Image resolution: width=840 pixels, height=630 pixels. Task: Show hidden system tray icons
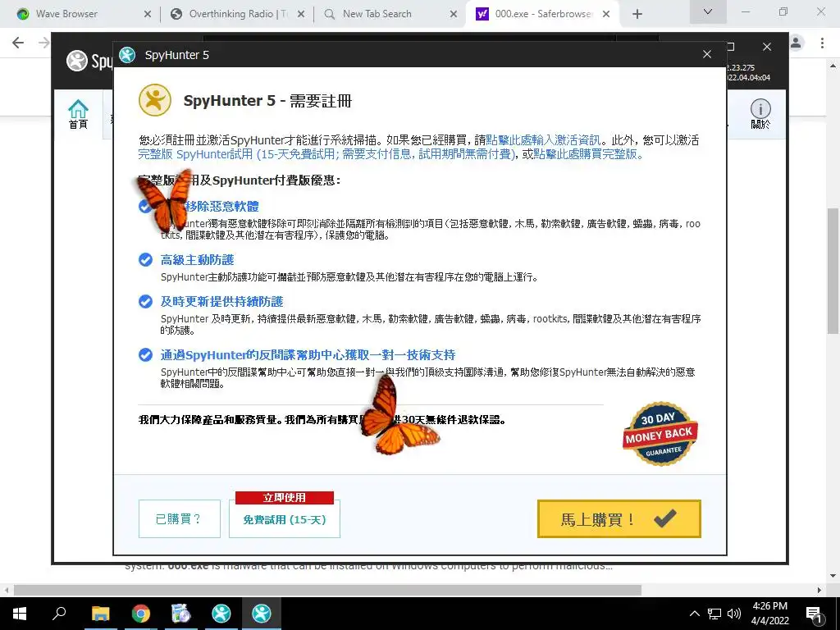[694, 614]
